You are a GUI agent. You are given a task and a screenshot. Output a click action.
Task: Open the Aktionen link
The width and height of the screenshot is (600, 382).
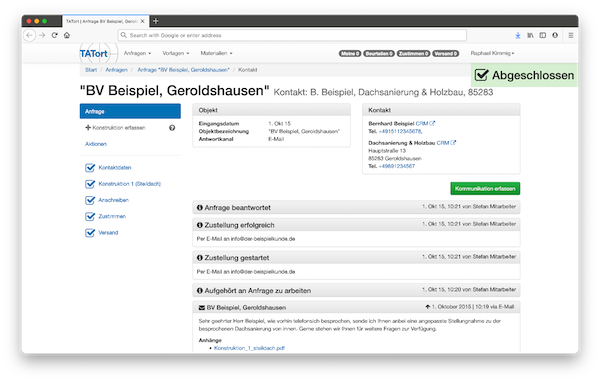pos(96,144)
